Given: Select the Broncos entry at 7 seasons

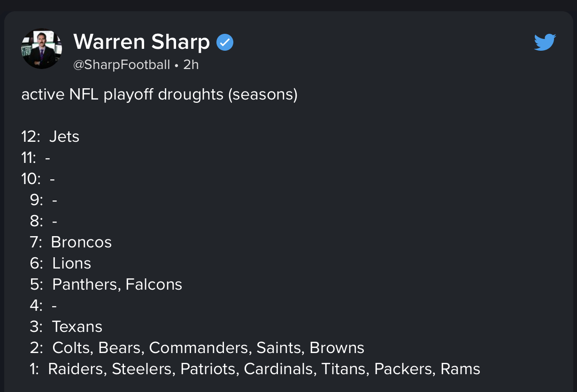Looking at the screenshot, I should point(81,242).
